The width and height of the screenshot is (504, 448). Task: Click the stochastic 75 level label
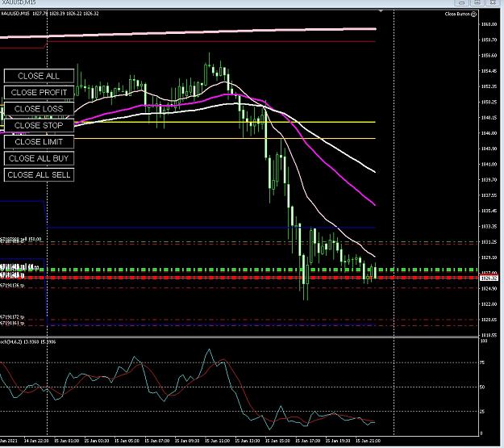click(482, 362)
